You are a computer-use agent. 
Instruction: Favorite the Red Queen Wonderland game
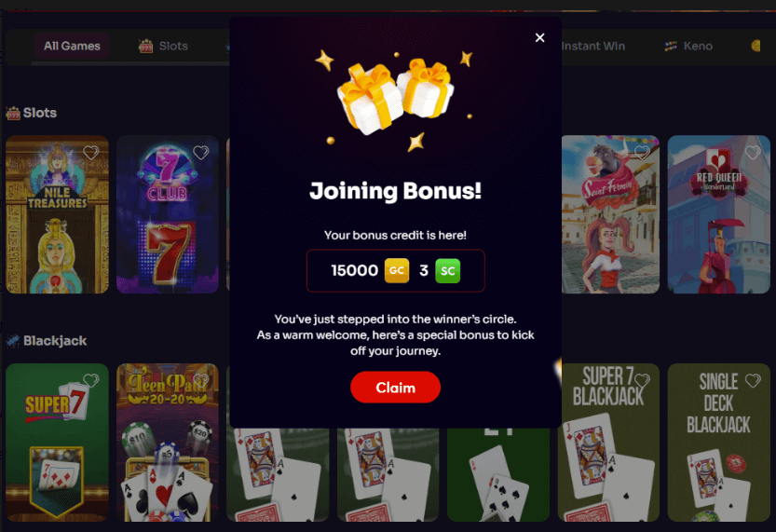coord(753,153)
